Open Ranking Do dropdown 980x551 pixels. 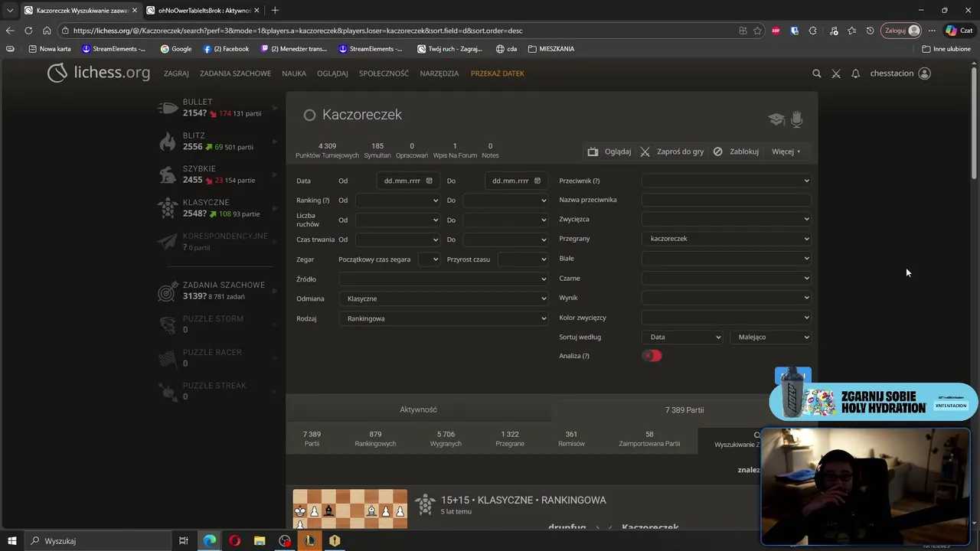tap(505, 201)
